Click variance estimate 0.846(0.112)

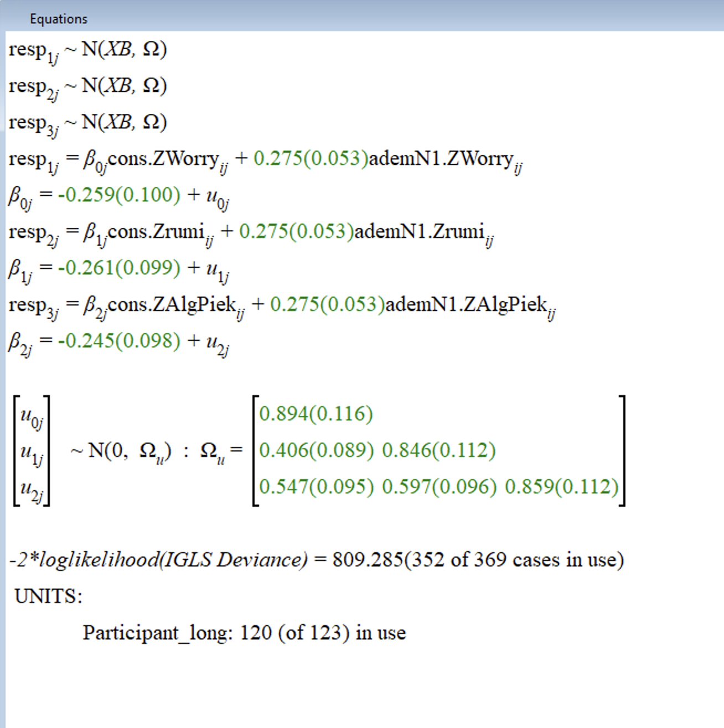(x=439, y=450)
